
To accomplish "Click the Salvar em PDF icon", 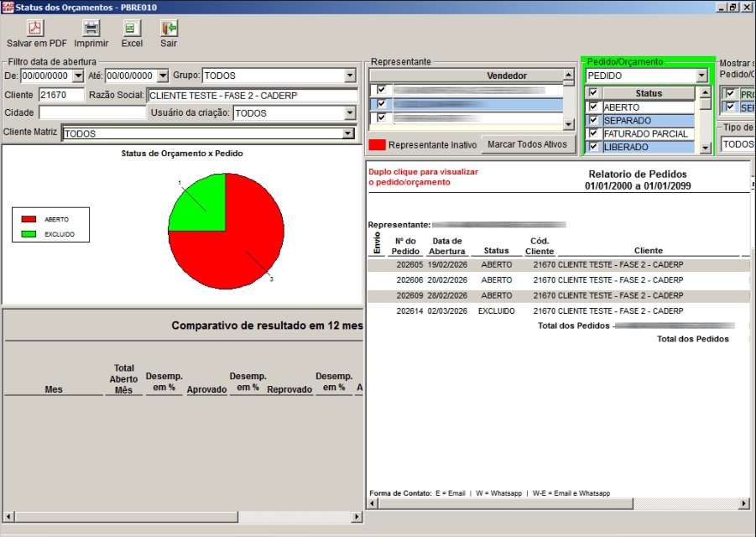I will tap(34, 28).
